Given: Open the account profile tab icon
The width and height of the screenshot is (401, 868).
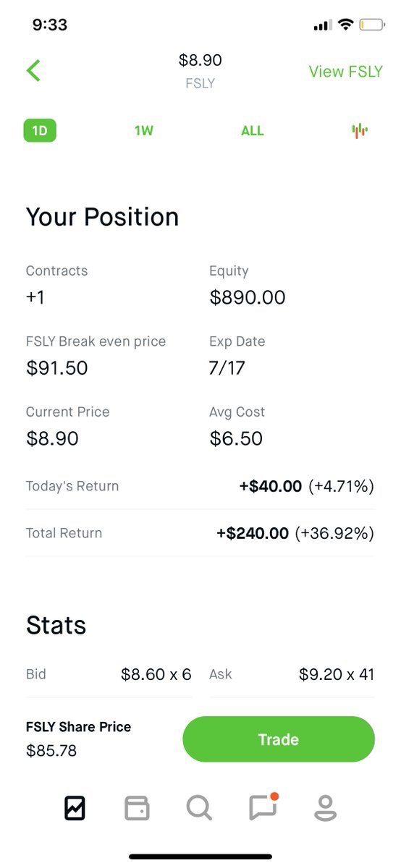Looking at the screenshot, I should point(326,807).
